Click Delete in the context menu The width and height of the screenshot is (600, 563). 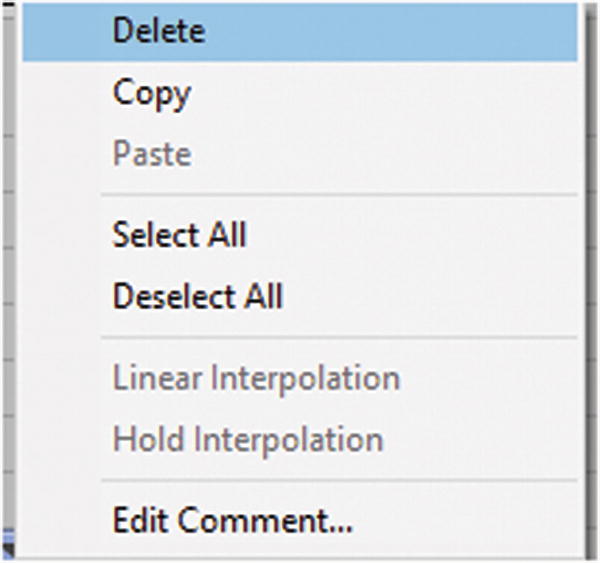(159, 31)
